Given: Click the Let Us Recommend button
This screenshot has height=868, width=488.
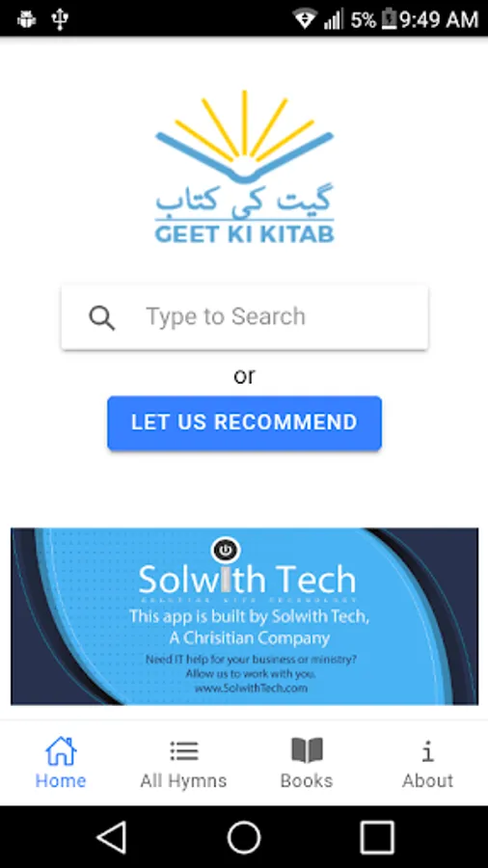Looking at the screenshot, I should click(x=245, y=423).
